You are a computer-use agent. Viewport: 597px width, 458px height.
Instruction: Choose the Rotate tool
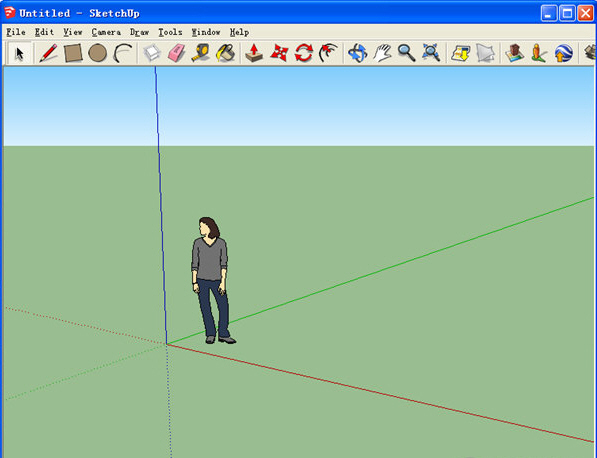pyautogui.click(x=304, y=53)
